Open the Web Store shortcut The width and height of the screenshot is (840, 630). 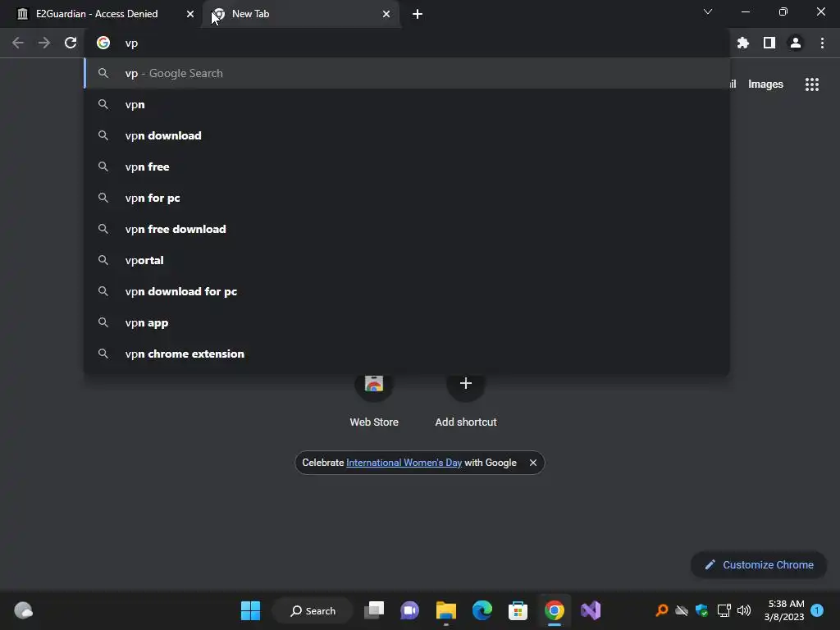point(374,399)
